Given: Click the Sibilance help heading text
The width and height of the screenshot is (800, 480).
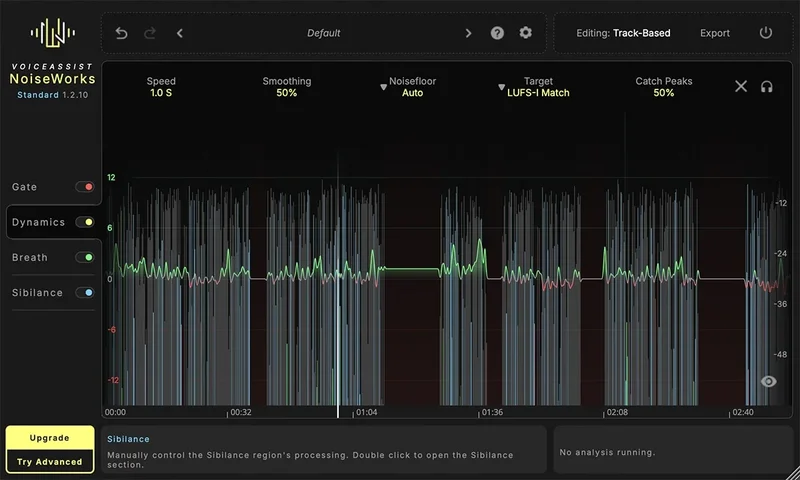Looking at the screenshot, I should [128, 439].
